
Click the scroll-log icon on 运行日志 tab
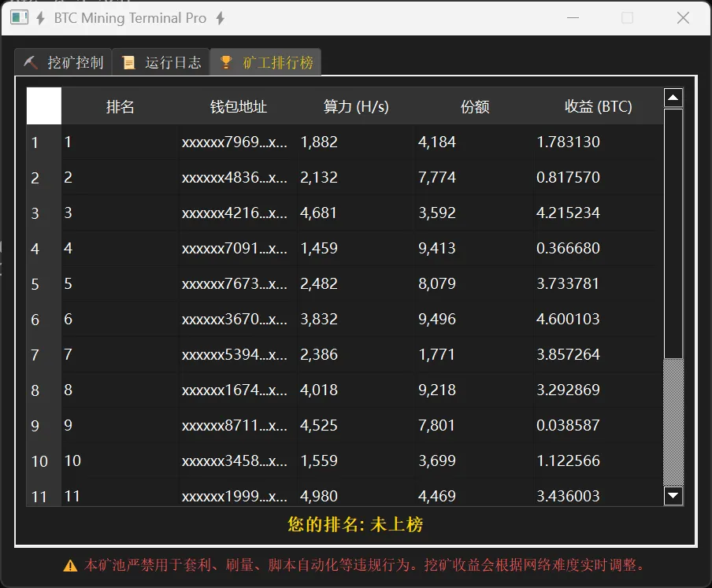[129, 61]
